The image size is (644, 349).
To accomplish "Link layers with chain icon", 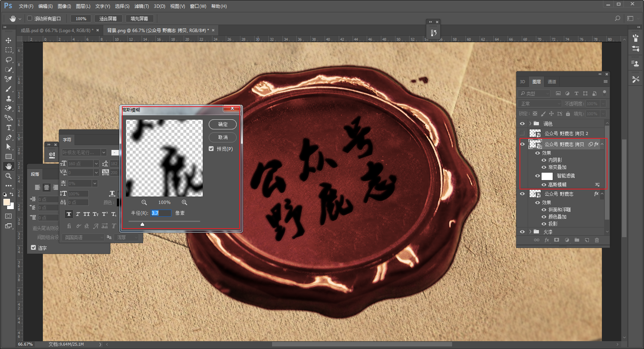I will pyautogui.click(x=537, y=240).
